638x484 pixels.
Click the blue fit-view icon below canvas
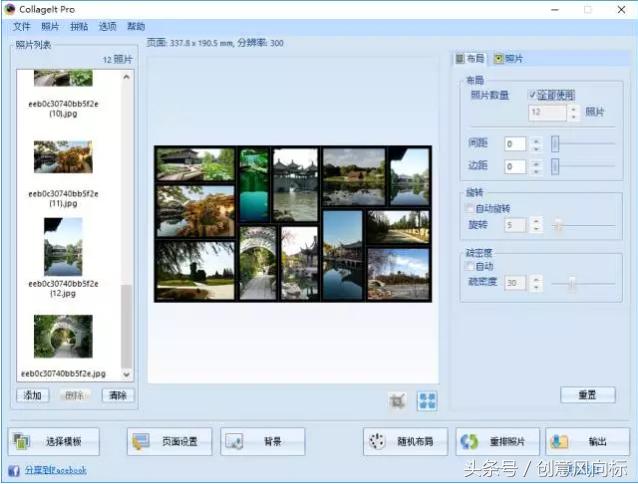click(427, 400)
